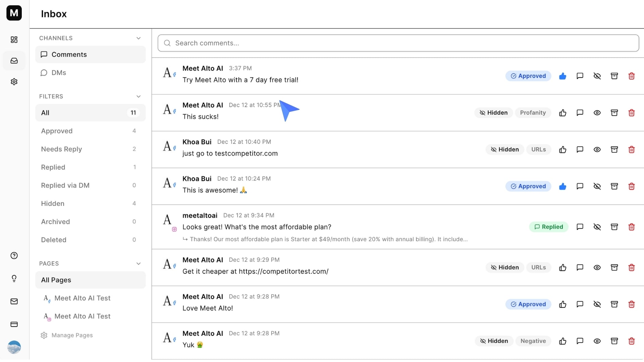
Task: Collapse the FILTERS section
Action: click(139, 96)
